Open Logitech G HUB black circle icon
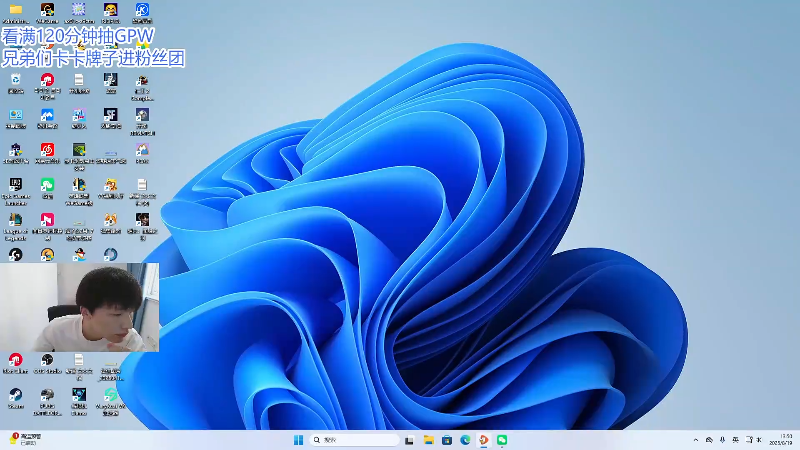 pyautogui.click(x=16, y=254)
